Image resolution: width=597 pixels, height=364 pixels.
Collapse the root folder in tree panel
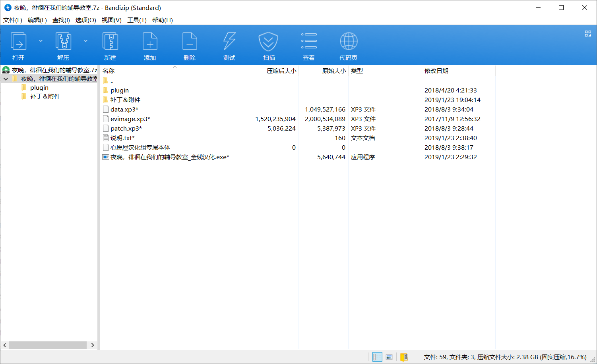point(6,79)
